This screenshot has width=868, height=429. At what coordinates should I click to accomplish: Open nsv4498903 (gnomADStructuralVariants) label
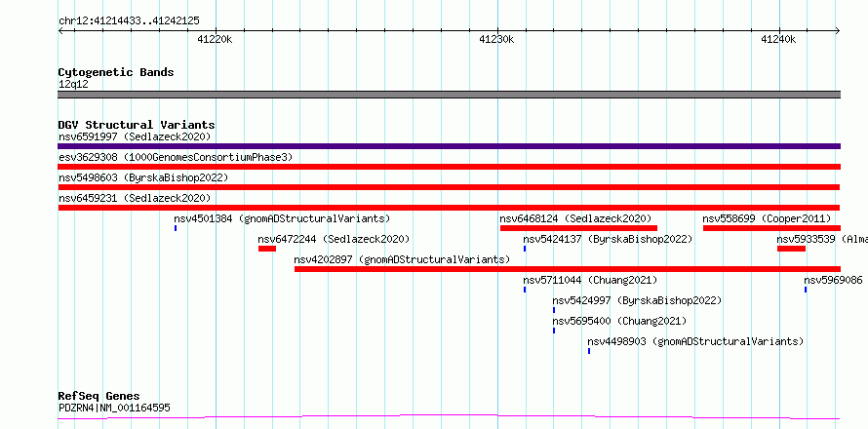point(695,341)
